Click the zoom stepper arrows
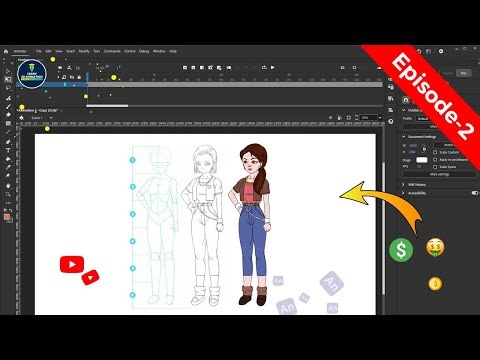This screenshot has height=360, width=480. (356, 118)
